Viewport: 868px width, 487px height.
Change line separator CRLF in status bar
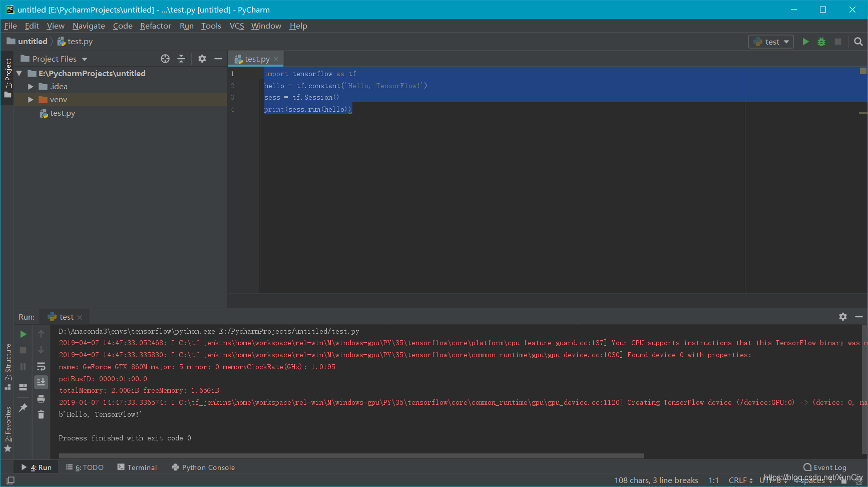(x=741, y=480)
